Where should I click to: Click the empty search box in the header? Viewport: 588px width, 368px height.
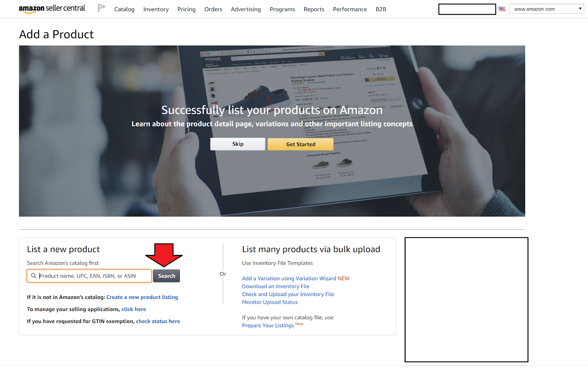(467, 9)
